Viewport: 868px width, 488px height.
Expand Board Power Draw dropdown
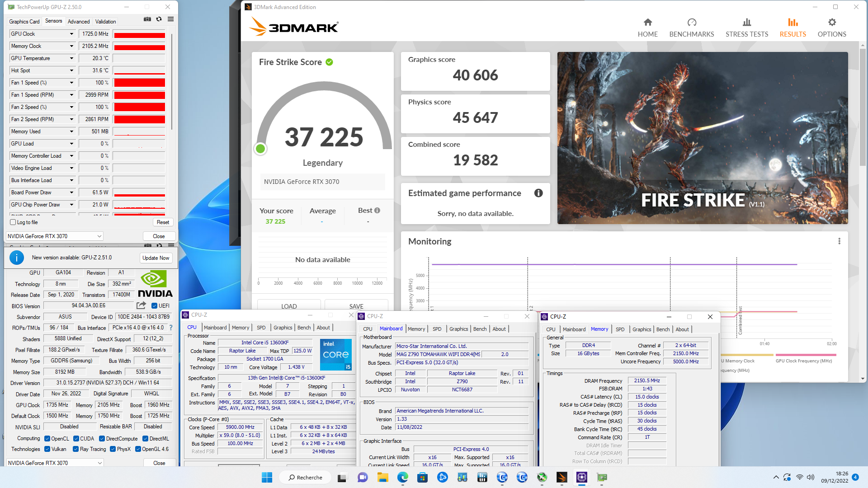(x=71, y=192)
